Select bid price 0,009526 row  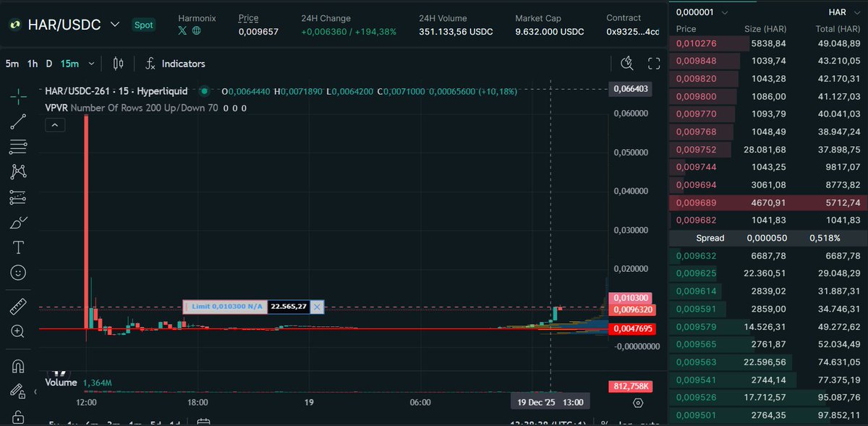[767, 396]
